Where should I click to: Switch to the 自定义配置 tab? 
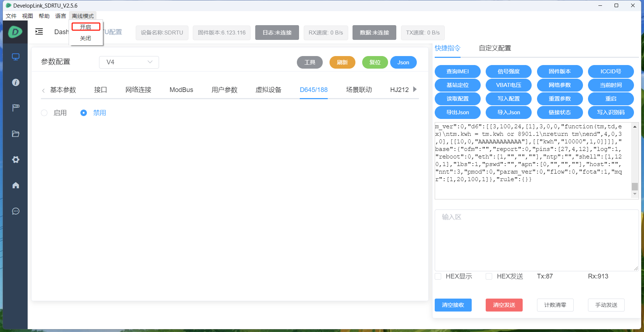pyautogui.click(x=495, y=48)
